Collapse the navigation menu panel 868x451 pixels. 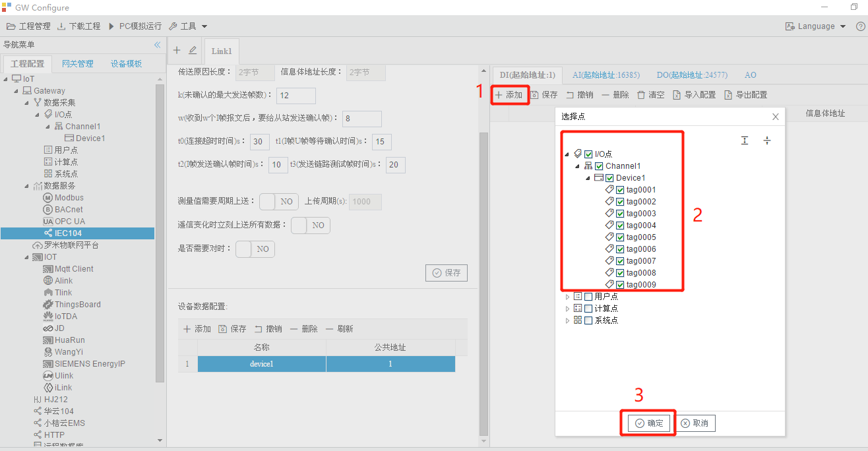pyautogui.click(x=157, y=45)
